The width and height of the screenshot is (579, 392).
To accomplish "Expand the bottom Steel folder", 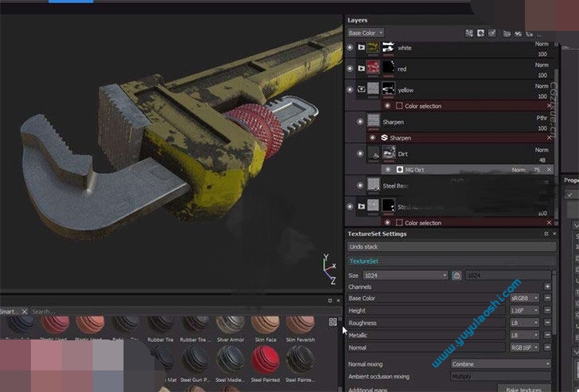I will pos(361,206).
